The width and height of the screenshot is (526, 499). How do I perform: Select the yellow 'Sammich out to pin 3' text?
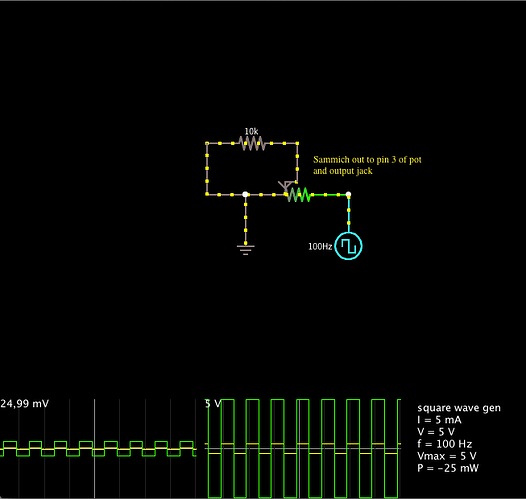[x=367, y=165]
